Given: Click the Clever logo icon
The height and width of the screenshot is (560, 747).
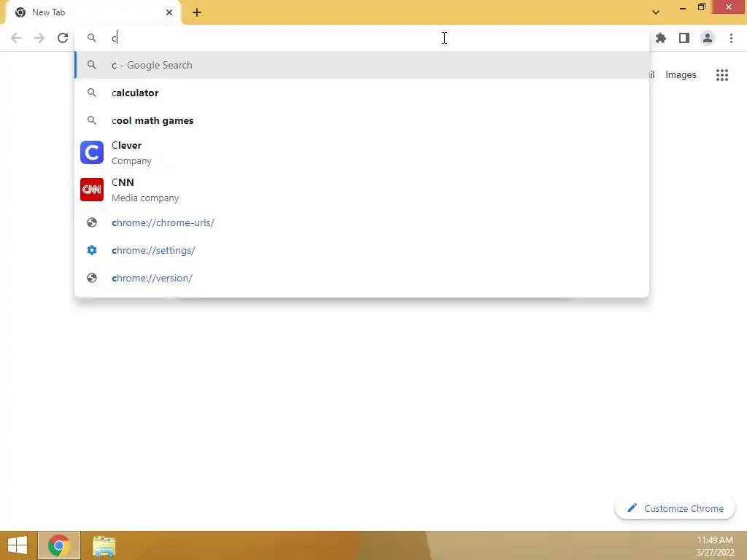Looking at the screenshot, I should [x=92, y=152].
